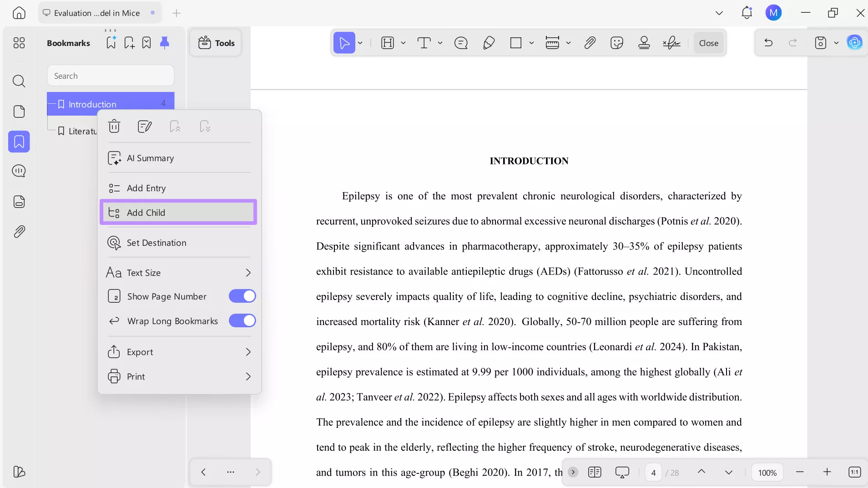Open the selection tool dropdown arrow
Screen dimensions: 868x488
point(360,43)
